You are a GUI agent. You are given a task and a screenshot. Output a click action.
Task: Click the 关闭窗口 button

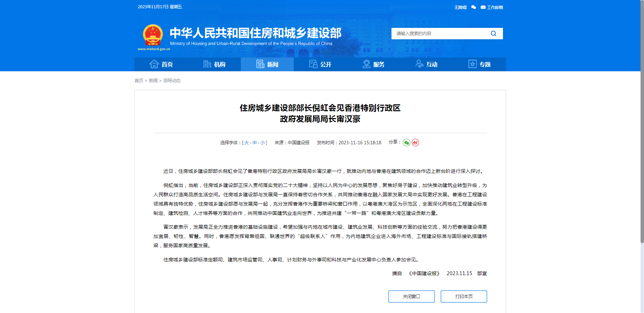coord(411,296)
